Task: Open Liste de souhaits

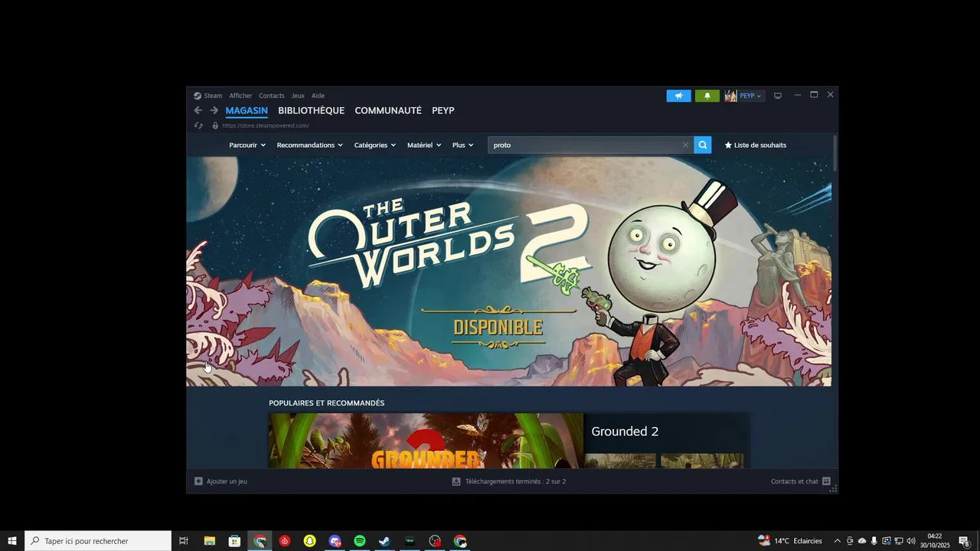Action: pyautogui.click(x=755, y=145)
